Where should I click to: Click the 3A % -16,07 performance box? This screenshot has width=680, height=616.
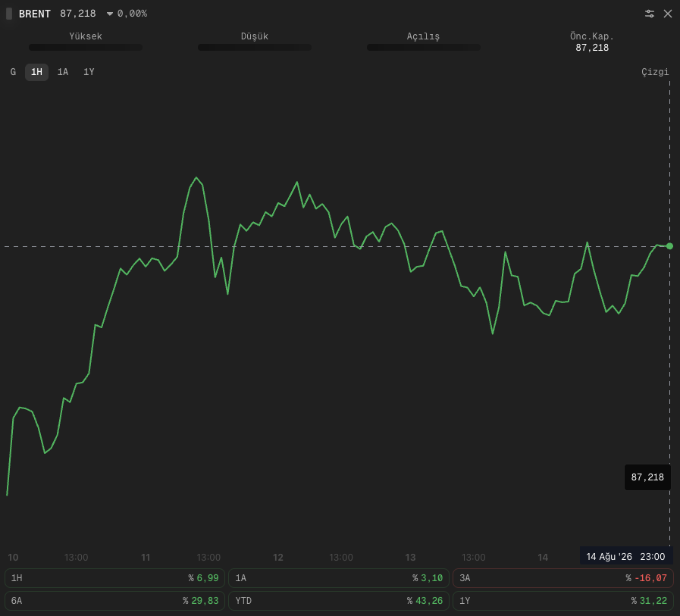[563, 578]
